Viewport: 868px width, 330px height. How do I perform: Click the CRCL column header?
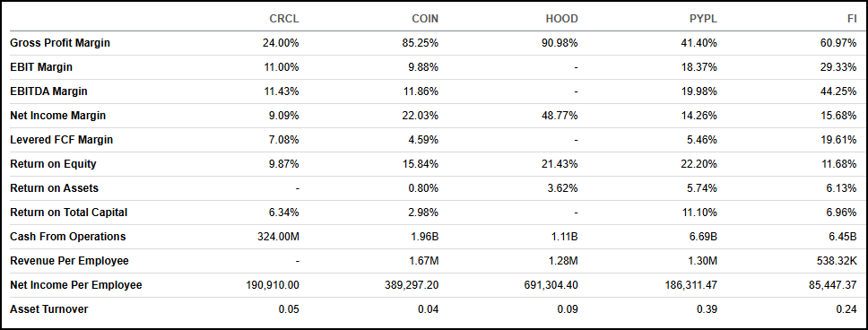(284, 19)
